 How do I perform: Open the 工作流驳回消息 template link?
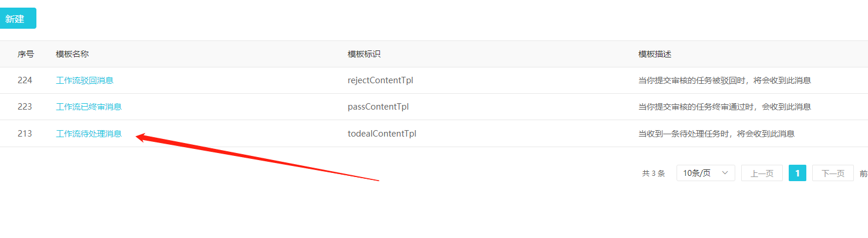click(x=85, y=80)
